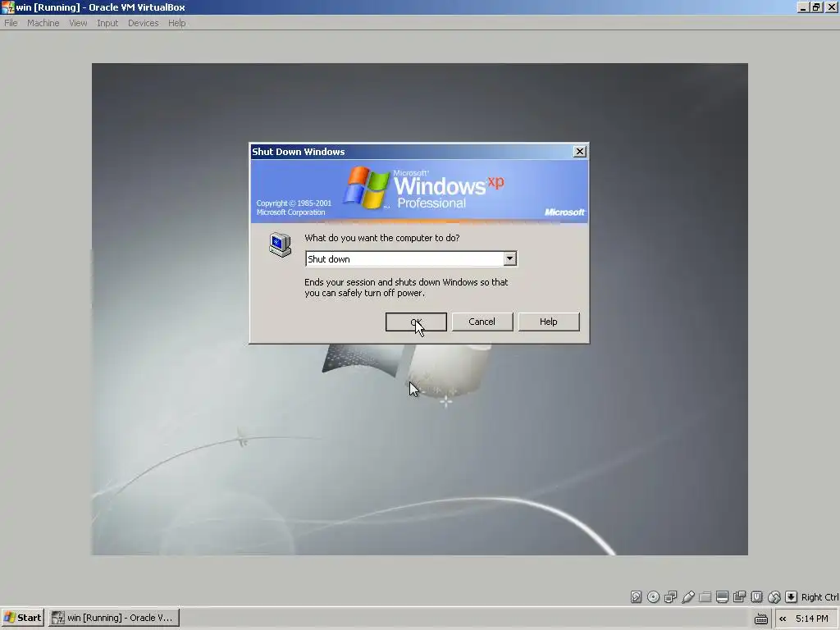Expand the Shut down action dropdown arrow
This screenshot has height=630, width=840.
pyautogui.click(x=509, y=258)
